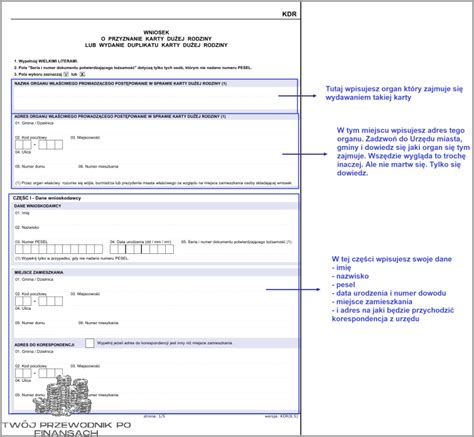Click the first Numer PESEL digit box
Image resolution: width=474 pixels, height=437 pixels.
[x=19, y=249]
